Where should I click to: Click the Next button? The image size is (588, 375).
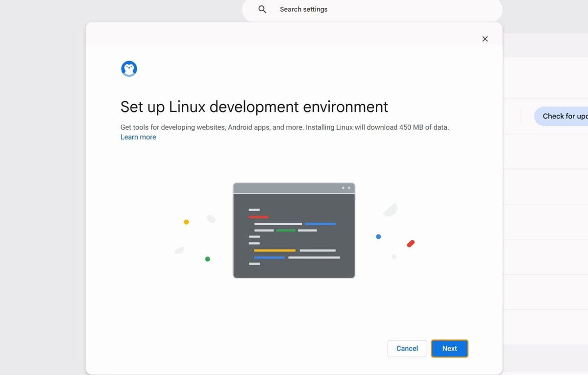tap(449, 349)
